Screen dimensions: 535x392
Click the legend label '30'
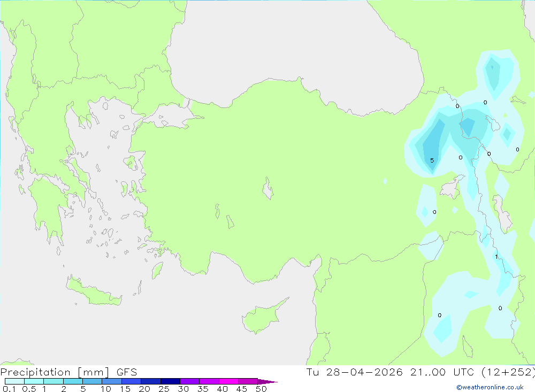point(183,389)
